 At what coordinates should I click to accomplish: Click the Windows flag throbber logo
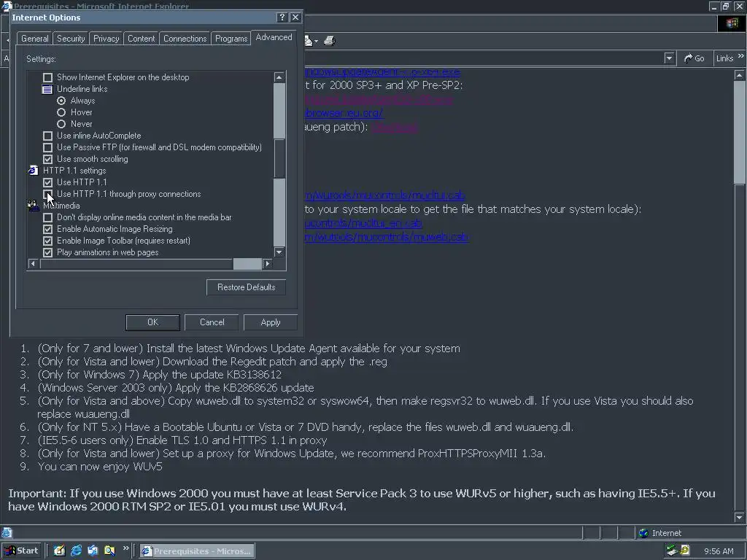732,23
